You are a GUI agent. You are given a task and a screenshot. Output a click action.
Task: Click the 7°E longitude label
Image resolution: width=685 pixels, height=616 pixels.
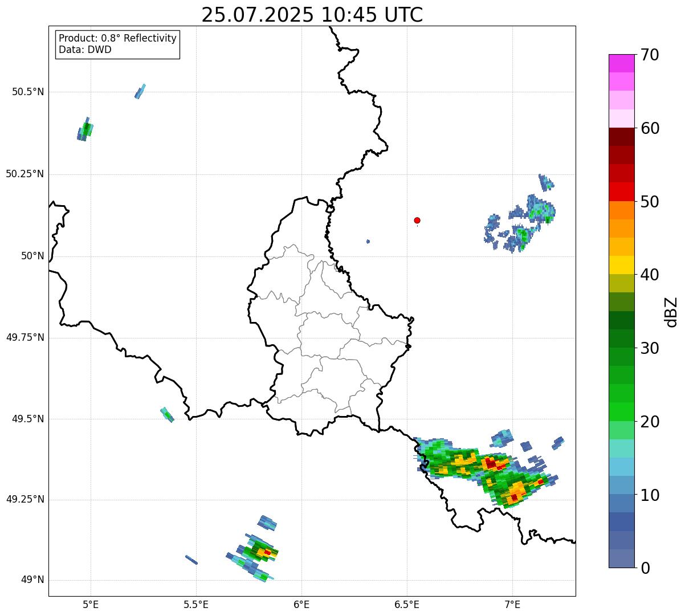(x=512, y=604)
